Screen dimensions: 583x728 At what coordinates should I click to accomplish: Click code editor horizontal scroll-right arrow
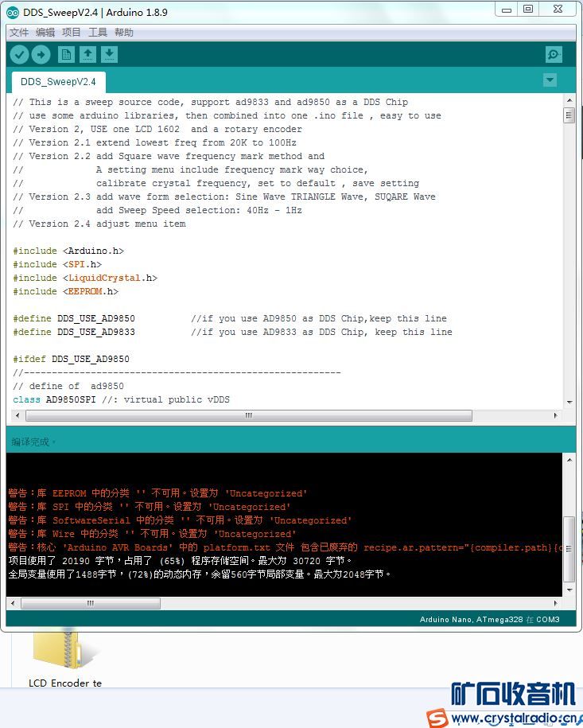click(556, 415)
